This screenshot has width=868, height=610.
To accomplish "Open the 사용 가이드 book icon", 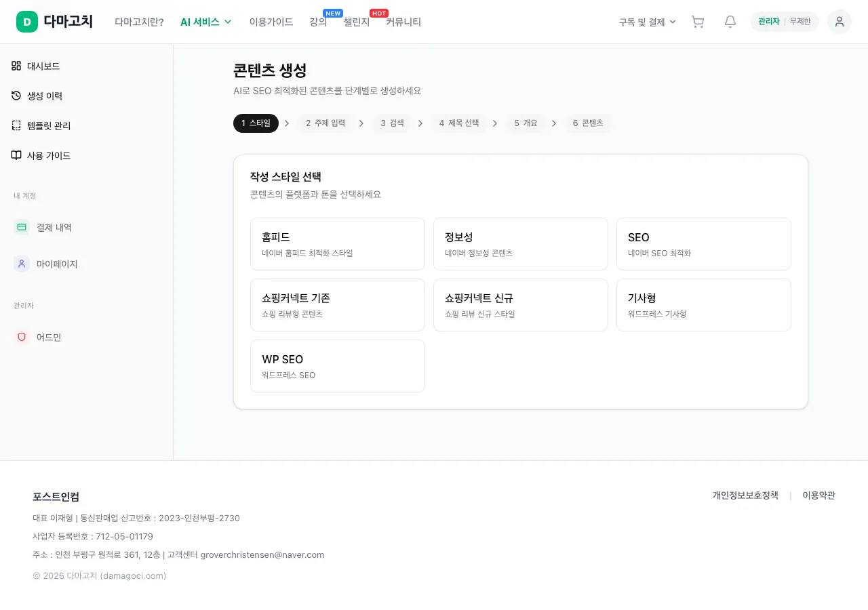I will click(x=16, y=155).
